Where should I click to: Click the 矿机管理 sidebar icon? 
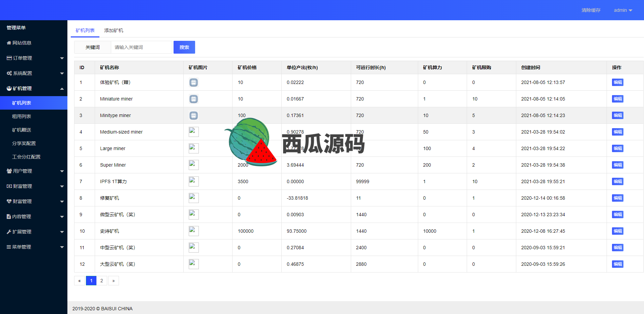click(x=9, y=88)
